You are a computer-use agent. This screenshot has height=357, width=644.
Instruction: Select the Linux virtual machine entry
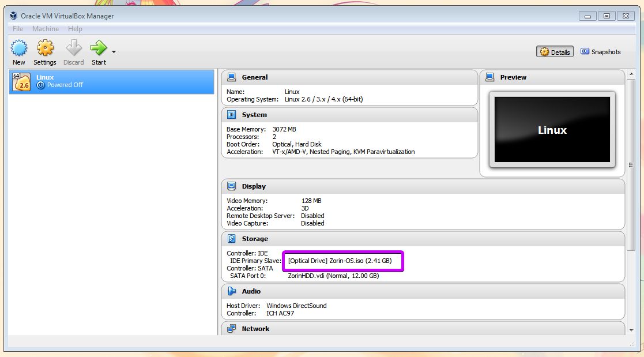(x=112, y=81)
